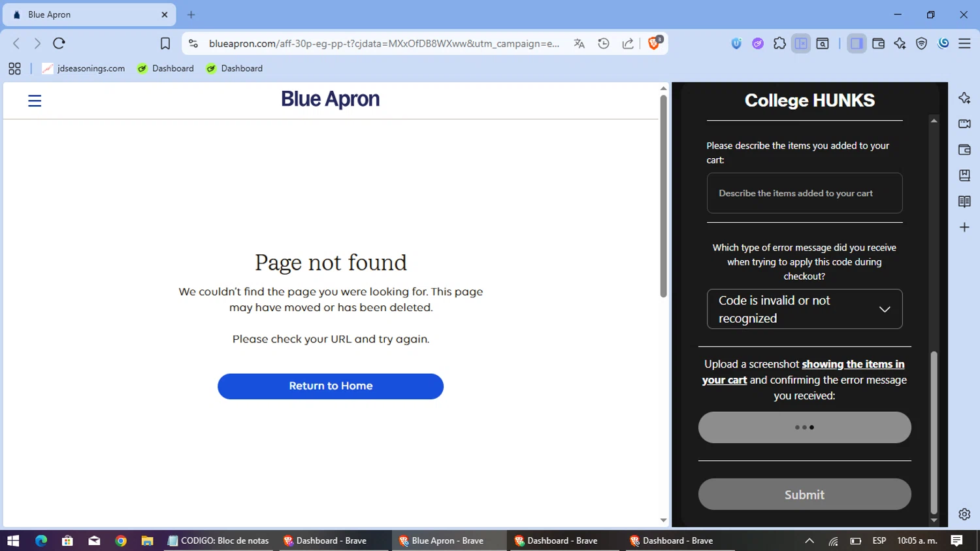Open the second Dashboard bookmark

(234, 68)
